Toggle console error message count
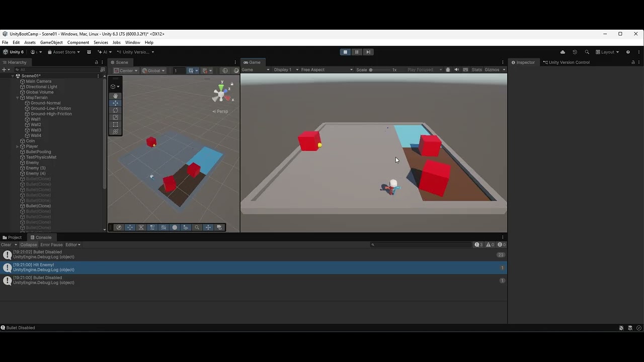This screenshot has width=644, height=362. pos(502,245)
